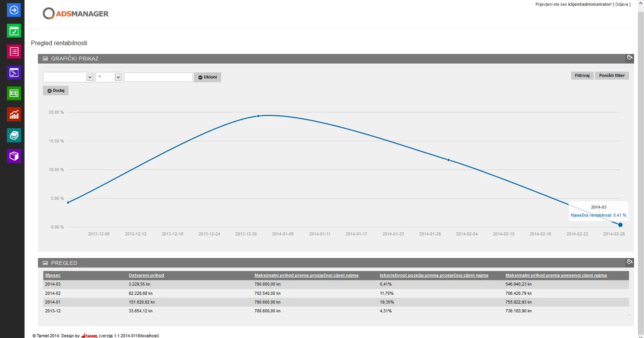644x338 pixels.
Task: Click the tag icon on Grafički prikaz header
Action: click(x=630, y=58)
